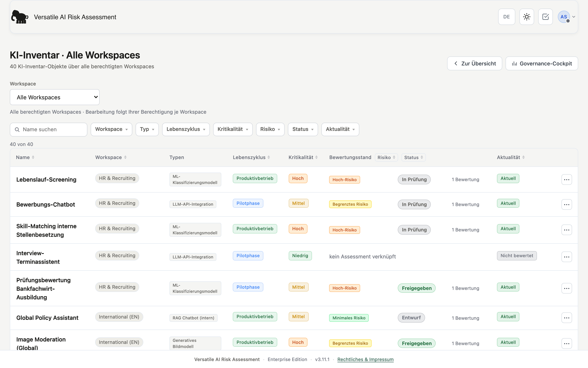The height and width of the screenshot is (368, 588).
Task: Click International (EN) tag of Global Policy Assistant
Action: [x=119, y=317]
